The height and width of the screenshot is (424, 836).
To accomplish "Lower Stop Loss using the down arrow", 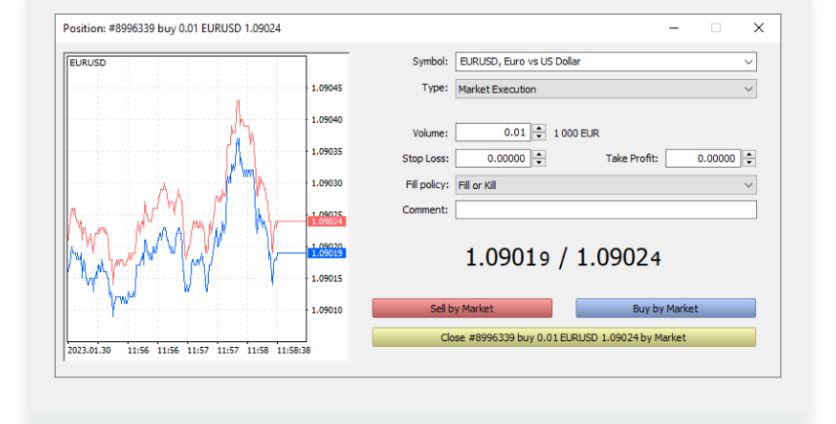I will point(540,162).
